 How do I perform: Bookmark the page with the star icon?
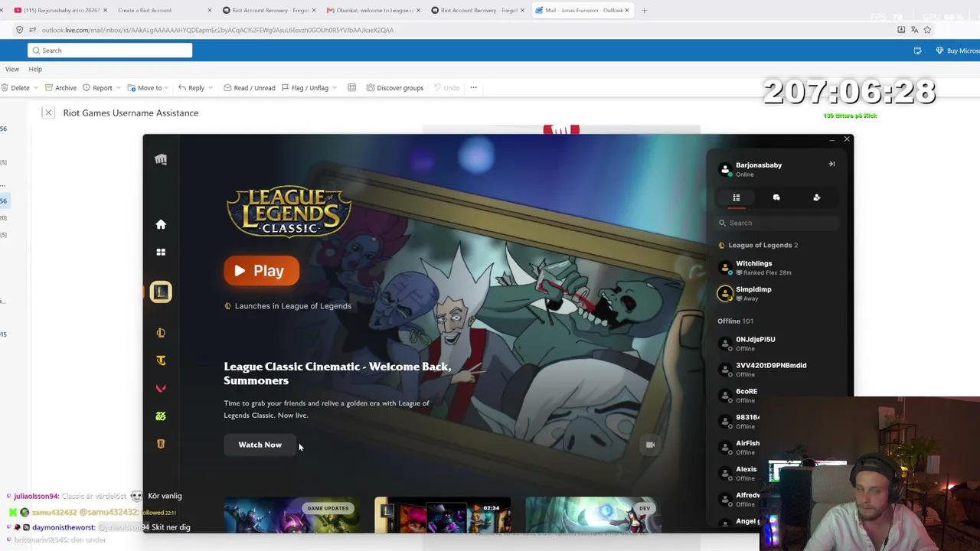[927, 30]
